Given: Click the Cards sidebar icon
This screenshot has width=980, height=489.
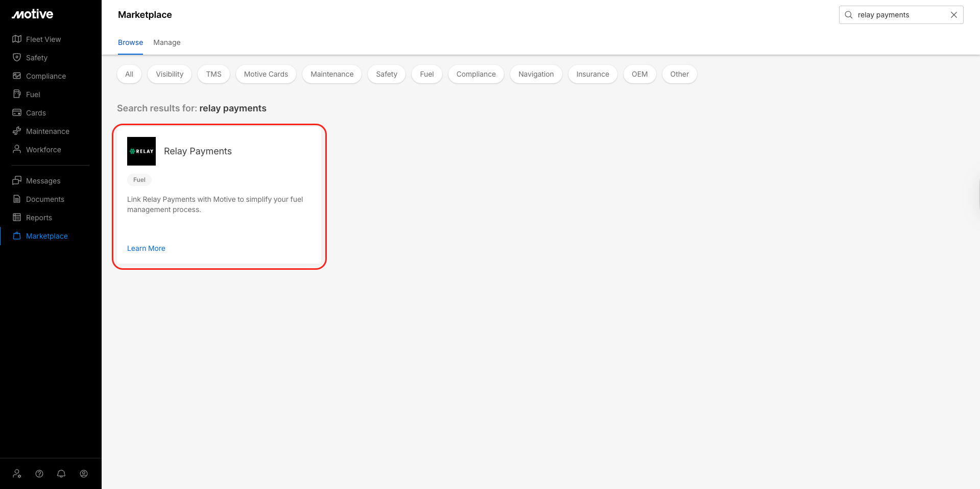Looking at the screenshot, I should [x=17, y=113].
